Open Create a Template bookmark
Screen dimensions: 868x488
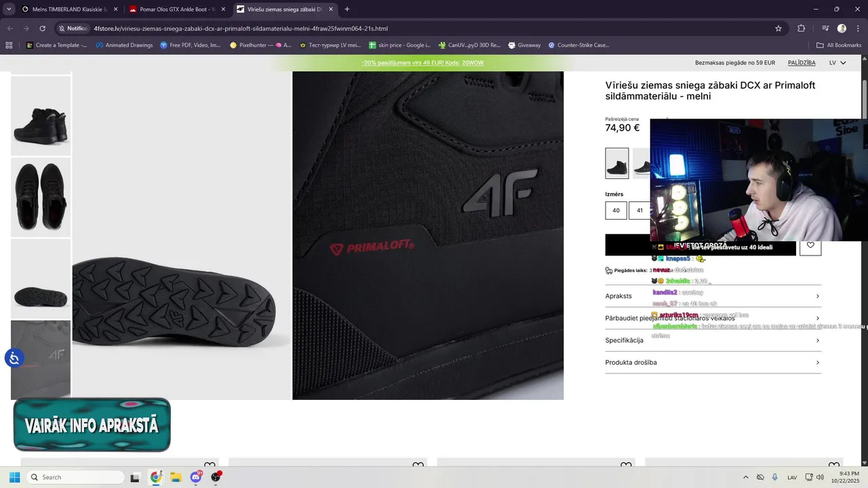pos(56,45)
